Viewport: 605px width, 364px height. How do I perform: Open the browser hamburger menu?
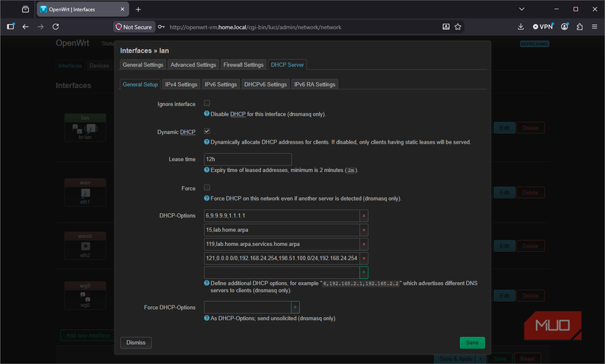[x=594, y=27]
